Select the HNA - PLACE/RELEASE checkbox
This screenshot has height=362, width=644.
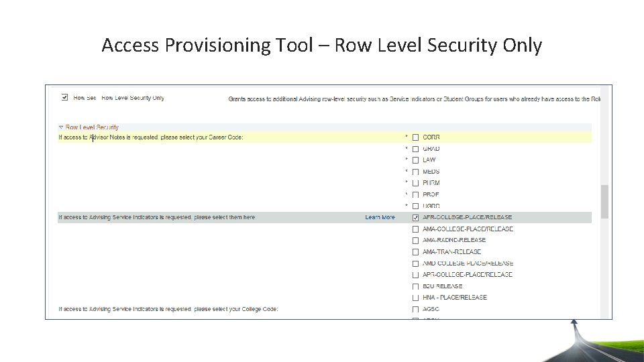coord(416,298)
